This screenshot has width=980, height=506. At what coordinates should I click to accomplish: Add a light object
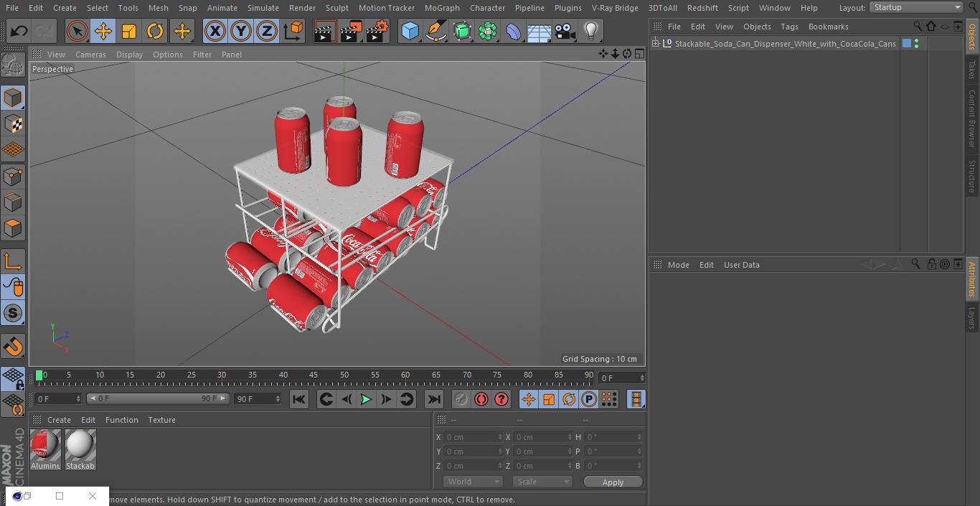591,31
